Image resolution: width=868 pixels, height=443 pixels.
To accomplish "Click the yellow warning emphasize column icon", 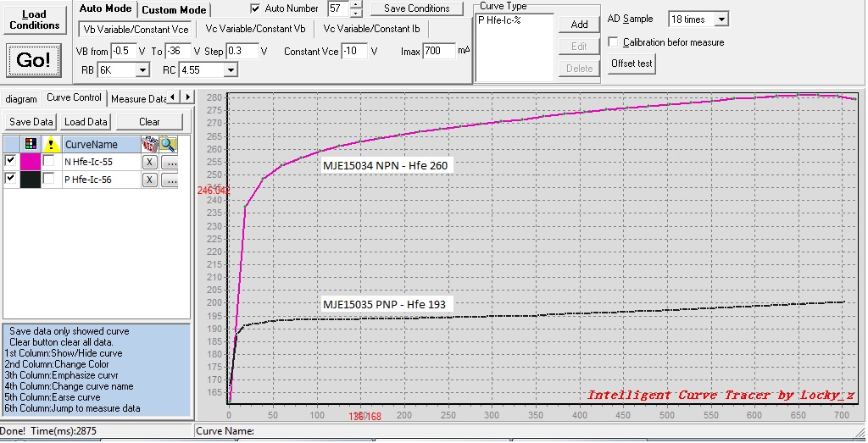I will pyautogui.click(x=51, y=144).
